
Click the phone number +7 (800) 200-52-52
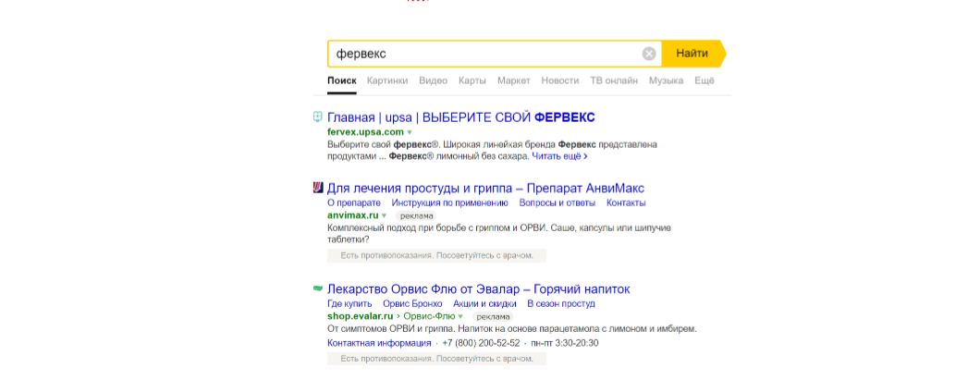point(481,343)
